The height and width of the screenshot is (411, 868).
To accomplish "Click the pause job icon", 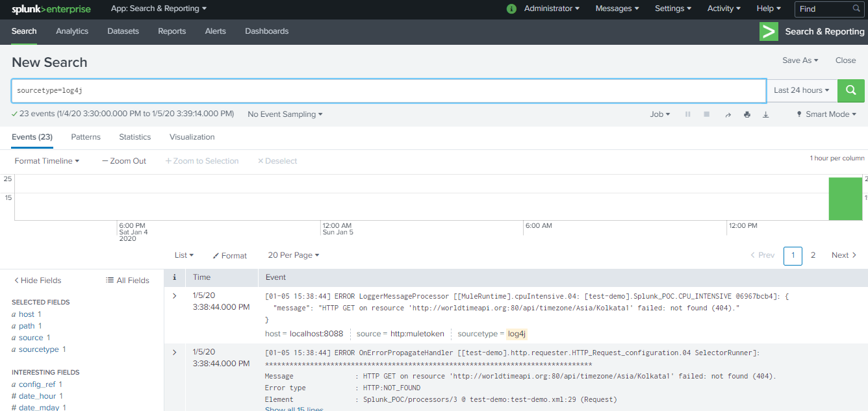I will (687, 115).
